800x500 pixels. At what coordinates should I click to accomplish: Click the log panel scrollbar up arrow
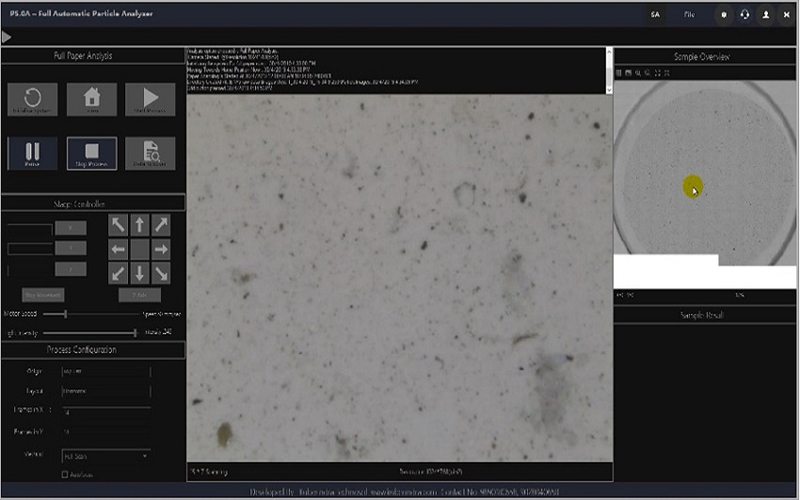coord(609,52)
